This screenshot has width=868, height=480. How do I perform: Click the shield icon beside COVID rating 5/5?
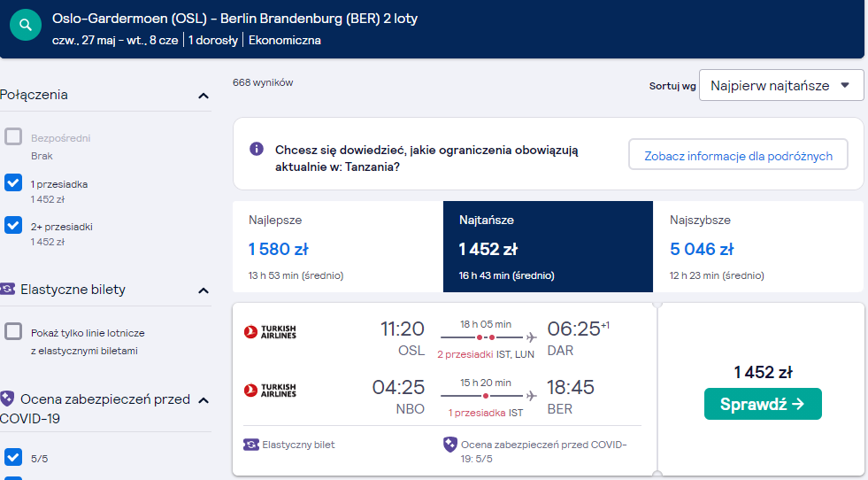pyautogui.click(x=450, y=445)
